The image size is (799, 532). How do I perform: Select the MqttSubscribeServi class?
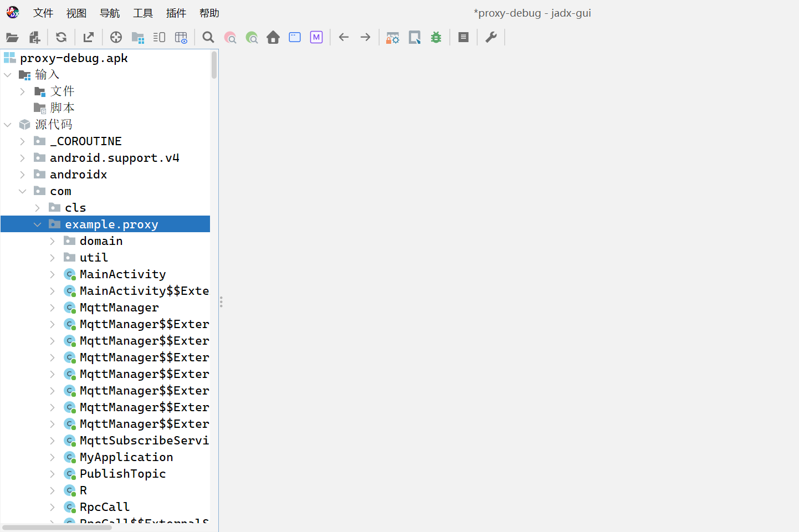coord(144,441)
